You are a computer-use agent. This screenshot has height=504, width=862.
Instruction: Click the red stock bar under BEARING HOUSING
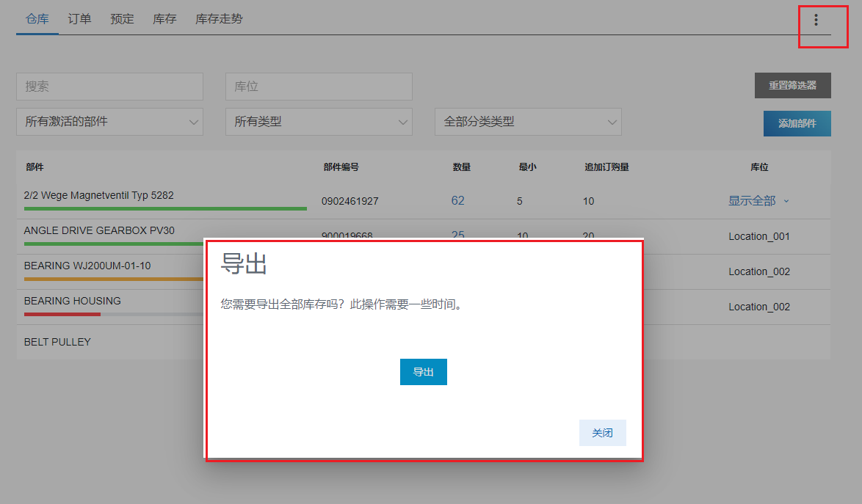(x=61, y=313)
